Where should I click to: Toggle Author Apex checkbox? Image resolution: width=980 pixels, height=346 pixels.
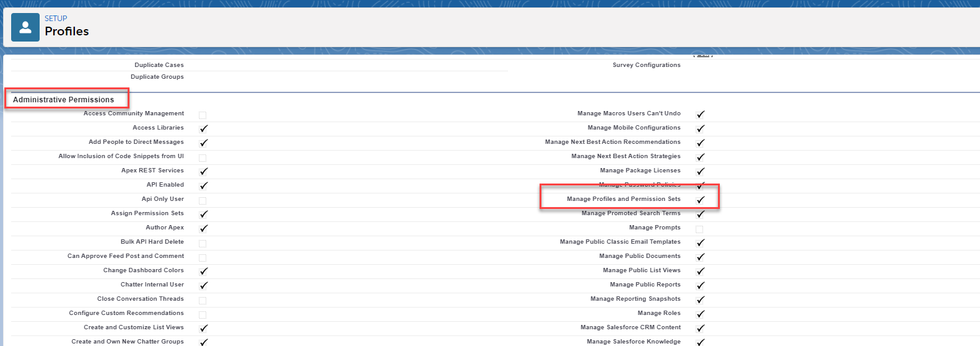[203, 228]
